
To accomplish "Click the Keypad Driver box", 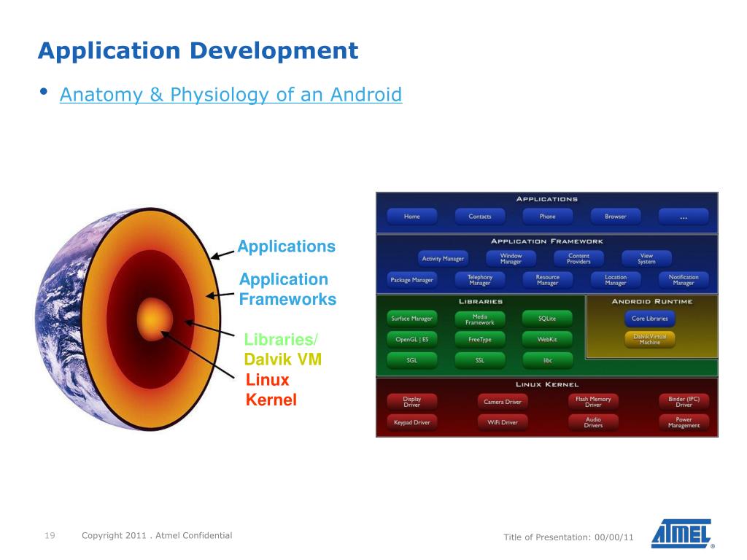I will coord(411,422).
